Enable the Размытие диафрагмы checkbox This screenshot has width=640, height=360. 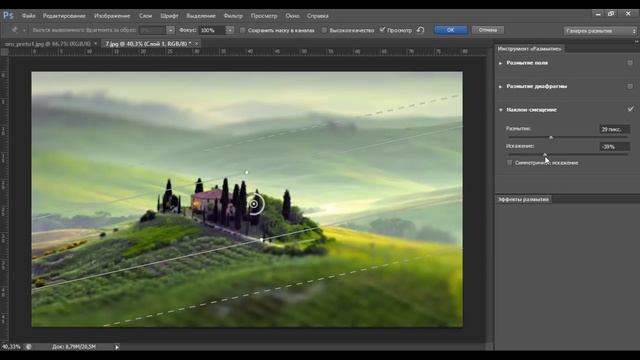point(630,86)
